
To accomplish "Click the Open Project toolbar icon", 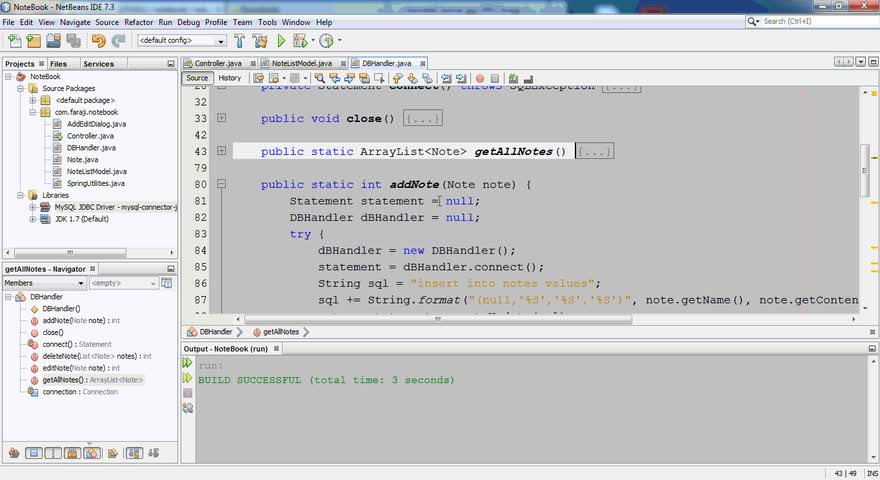I will (53, 40).
